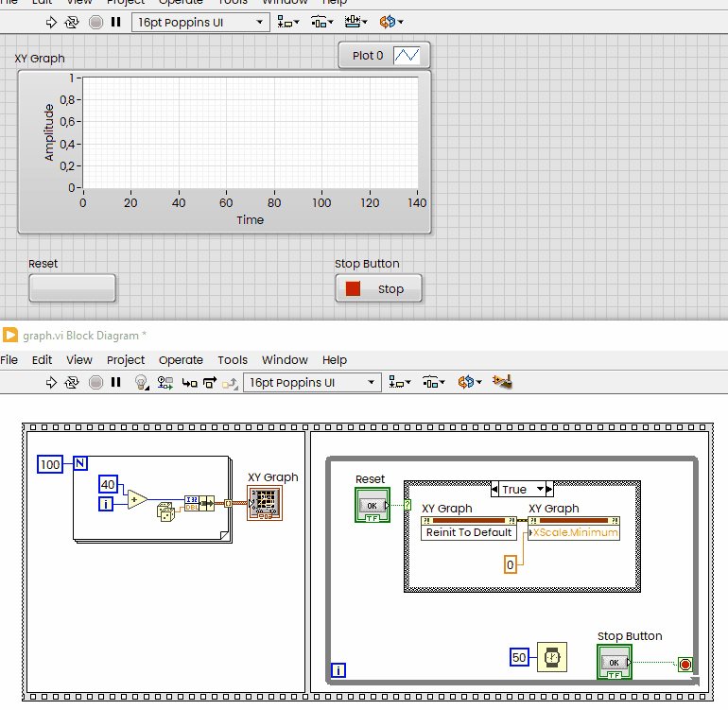Image resolution: width=728 pixels, height=710 pixels.
Task: Toggle Highlight Execution light bulb
Action: pyautogui.click(x=142, y=383)
